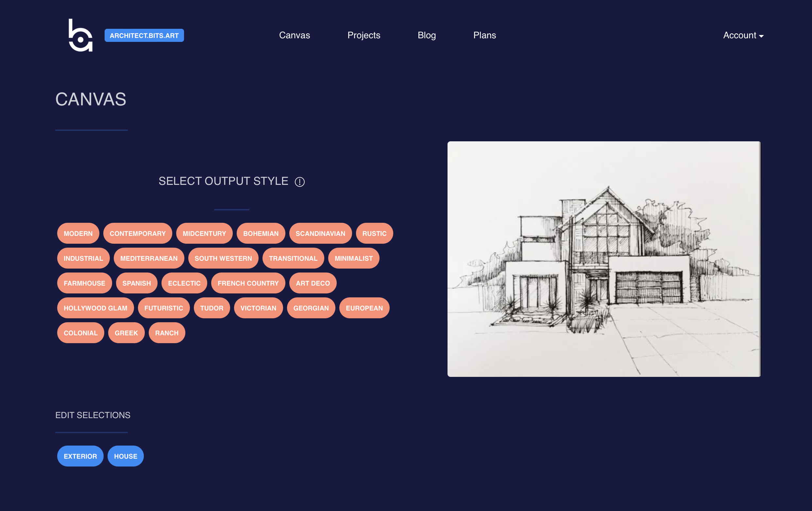Go to the Projects page

coord(364,35)
